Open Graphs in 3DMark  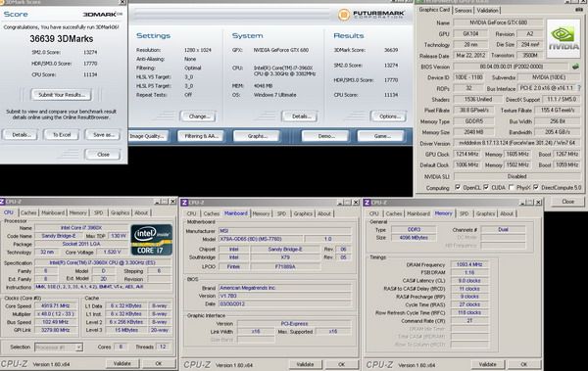pos(257,136)
